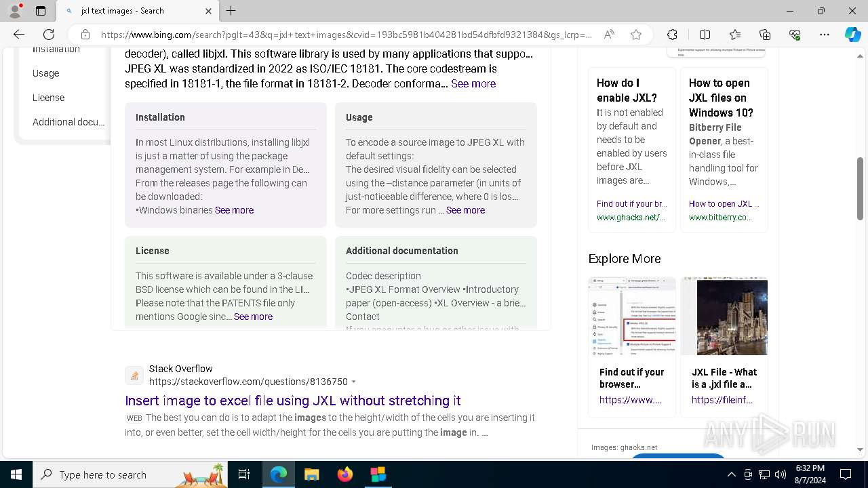Click the scrollbar down arrow

coord(860,449)
